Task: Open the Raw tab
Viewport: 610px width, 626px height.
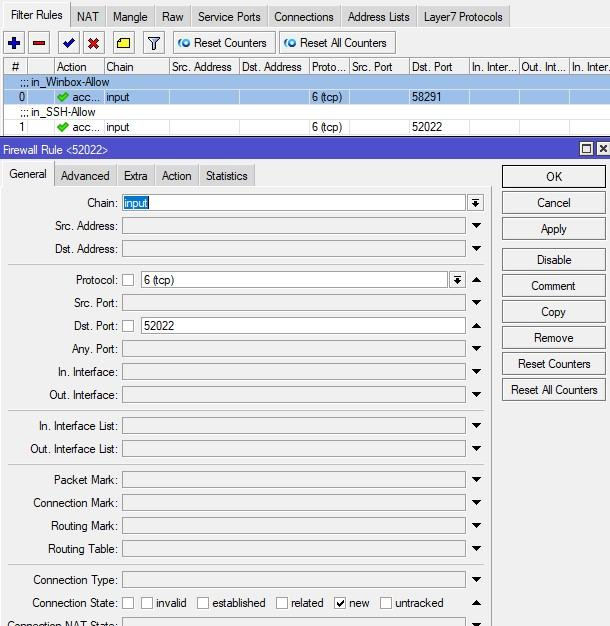Action: click(x=172, y=17)
